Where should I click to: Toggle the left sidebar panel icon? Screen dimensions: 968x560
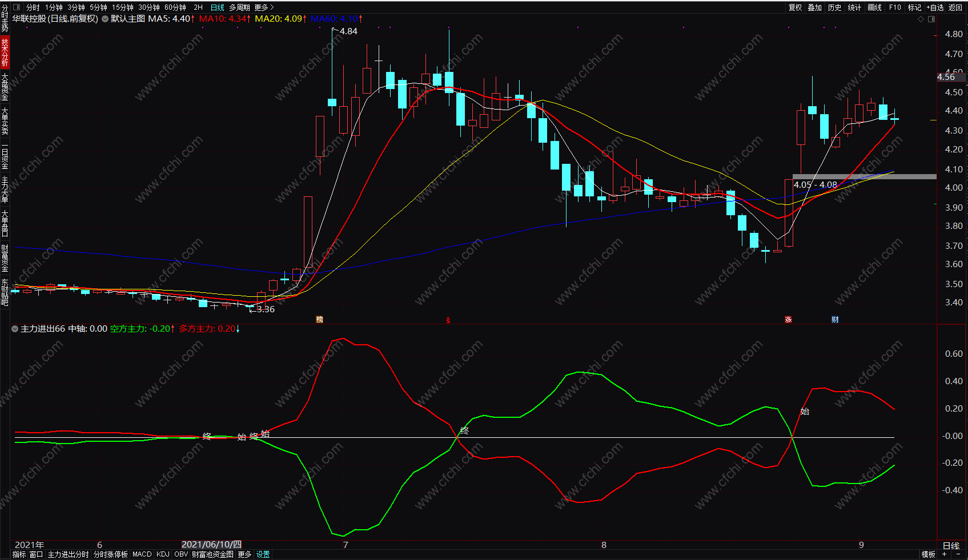pyautogui.click(x=17, y=7)
